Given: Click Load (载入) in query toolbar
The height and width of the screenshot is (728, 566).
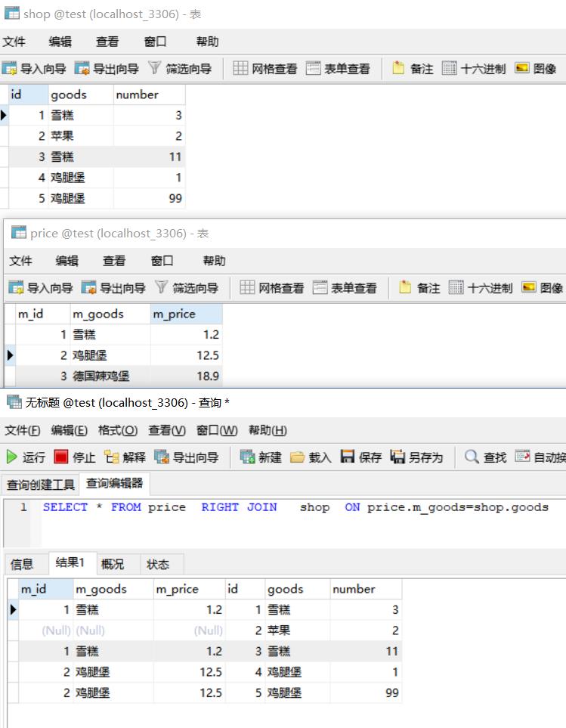Looking at the screenshot, I should pos(311,457).
